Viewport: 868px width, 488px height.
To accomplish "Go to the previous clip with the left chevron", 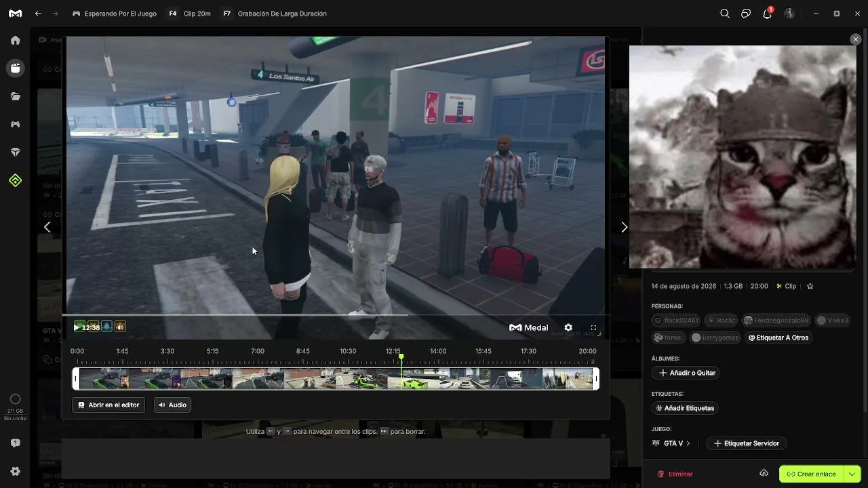I will pos(47,227).
